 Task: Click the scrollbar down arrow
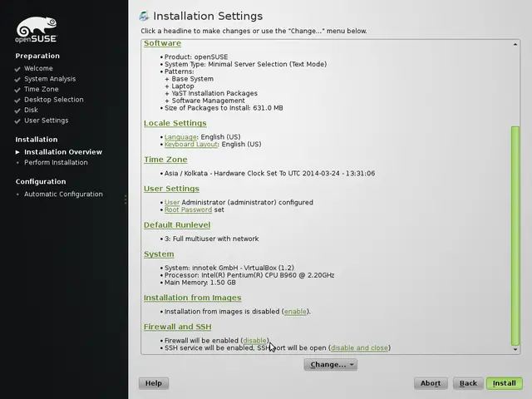pos(515,349)
